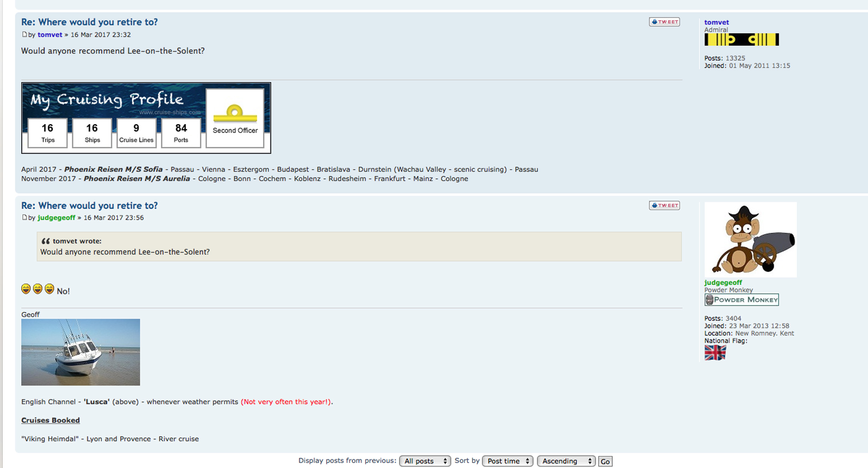The width and height of the screenshot is (868, 468).
Task: Click the UK national flag icon
Action: point(715,353)
